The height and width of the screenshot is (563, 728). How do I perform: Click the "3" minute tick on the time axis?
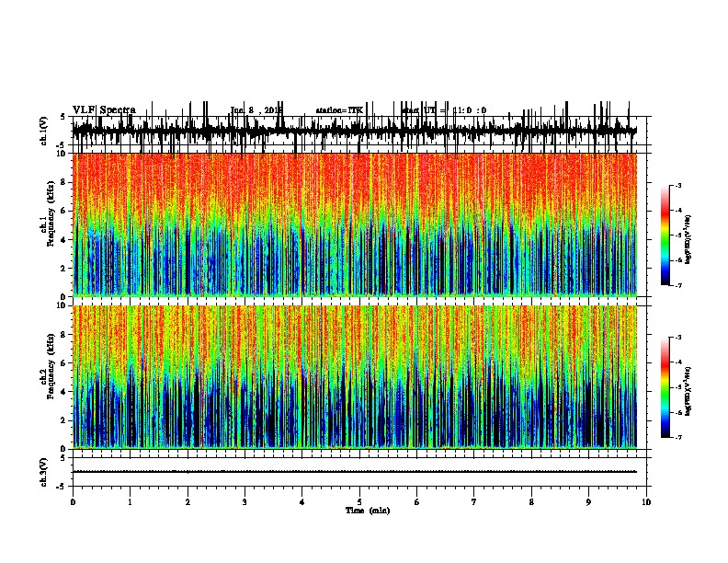[245, 502]
